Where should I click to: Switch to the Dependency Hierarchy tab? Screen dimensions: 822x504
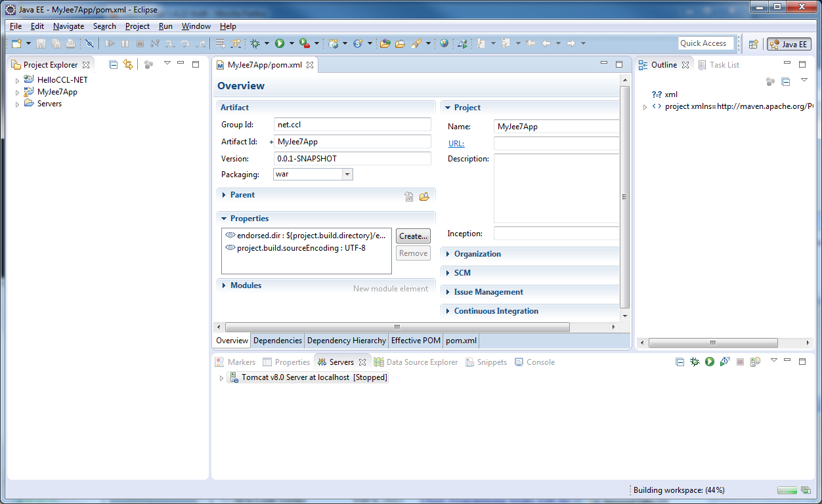[346, 341]
